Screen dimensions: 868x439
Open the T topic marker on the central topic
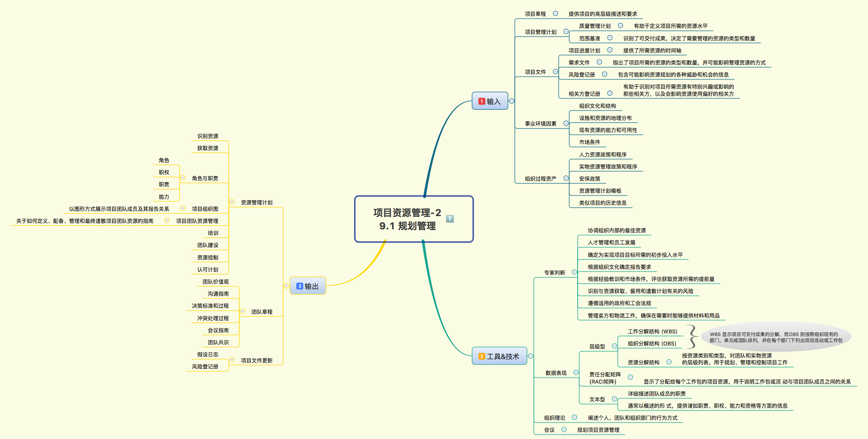click(x=450, y=218)
